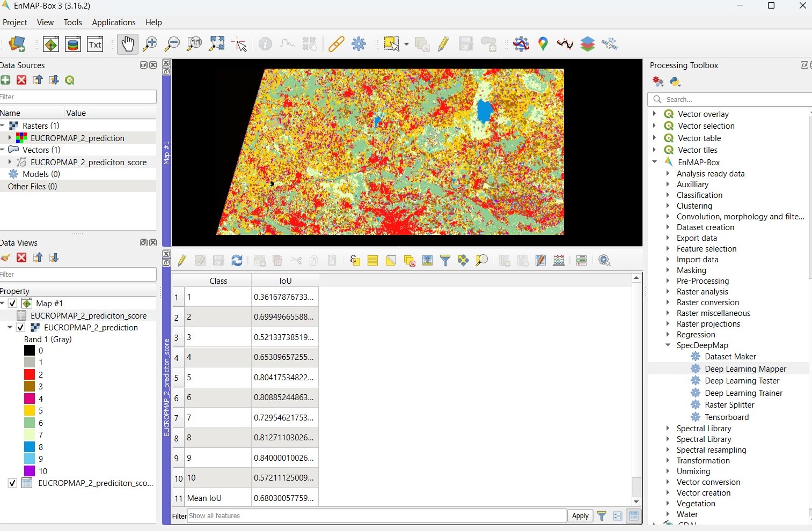This screenshot has width=812, height=531.
Task: Click the chain link map linking icon
Action: coord(336,44)
